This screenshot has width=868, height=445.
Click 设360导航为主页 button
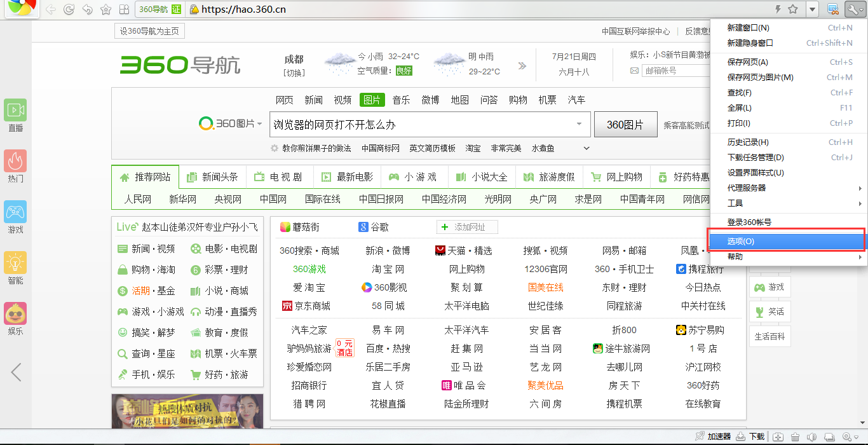150,31
